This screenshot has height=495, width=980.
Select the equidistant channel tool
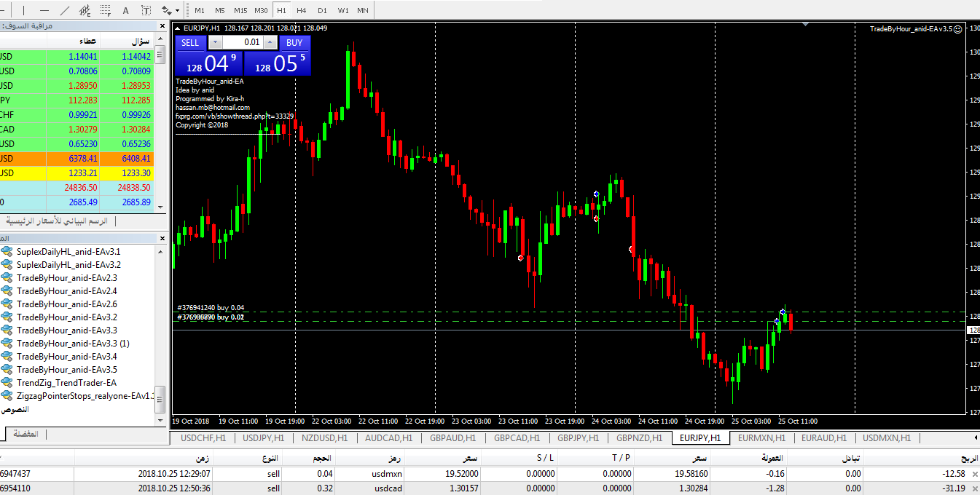coord(85,11)
